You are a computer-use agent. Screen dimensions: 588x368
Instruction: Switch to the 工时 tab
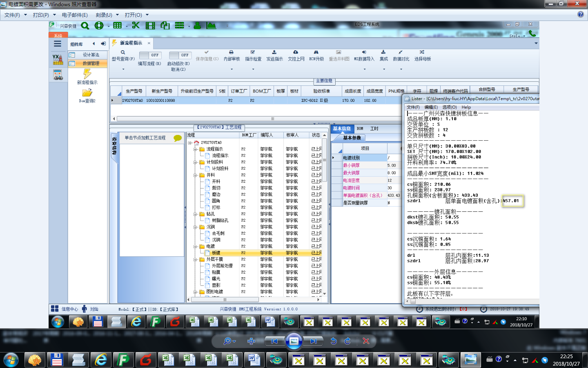(x=374, y=128)
